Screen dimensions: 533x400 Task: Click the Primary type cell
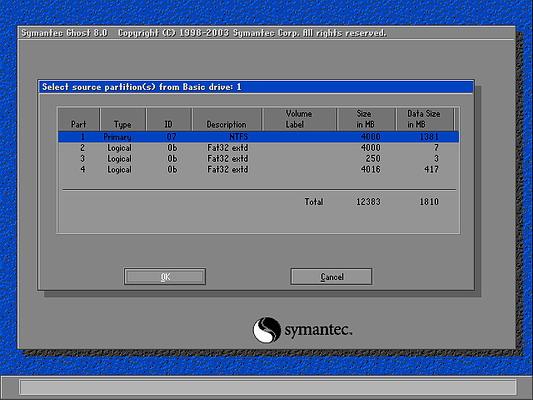(117, 137)
